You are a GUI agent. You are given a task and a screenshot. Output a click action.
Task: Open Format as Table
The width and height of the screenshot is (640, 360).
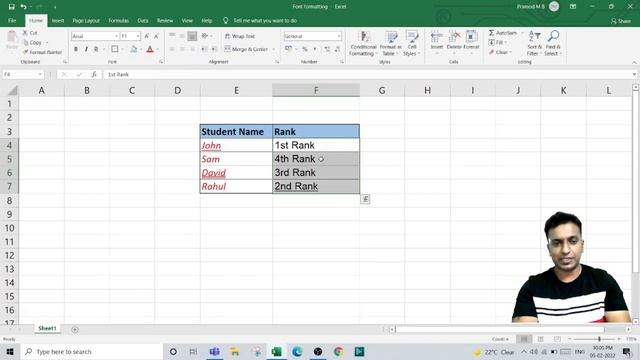[390, 43]
